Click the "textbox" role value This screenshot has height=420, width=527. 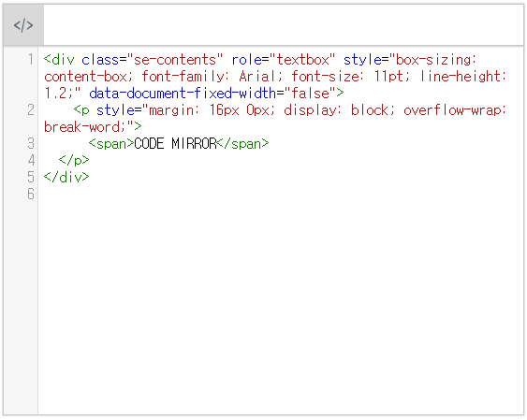[x=301, y=60]
